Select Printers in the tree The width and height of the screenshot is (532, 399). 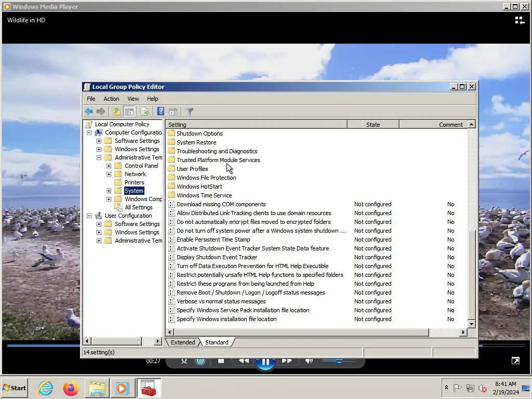tap(134, 182)
